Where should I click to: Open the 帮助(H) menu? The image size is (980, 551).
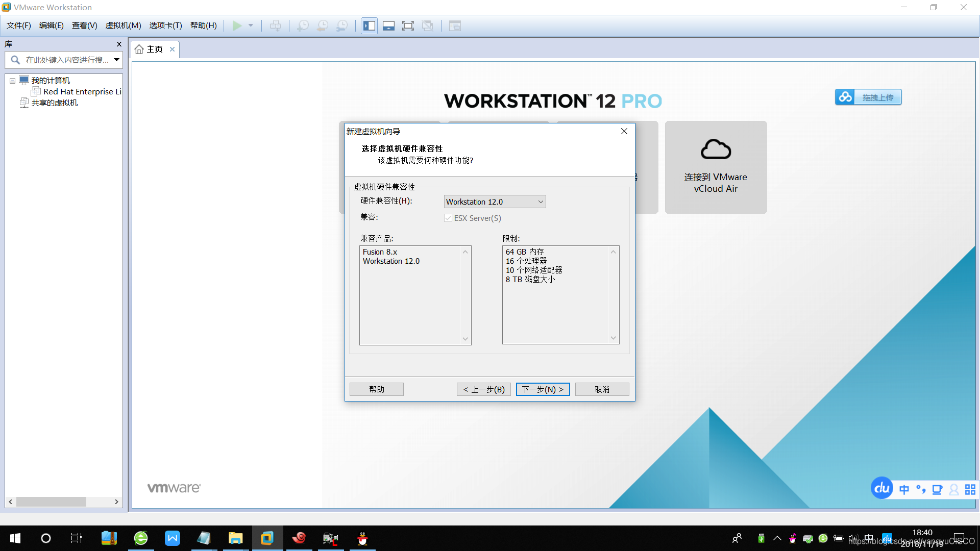pos(203,26)
